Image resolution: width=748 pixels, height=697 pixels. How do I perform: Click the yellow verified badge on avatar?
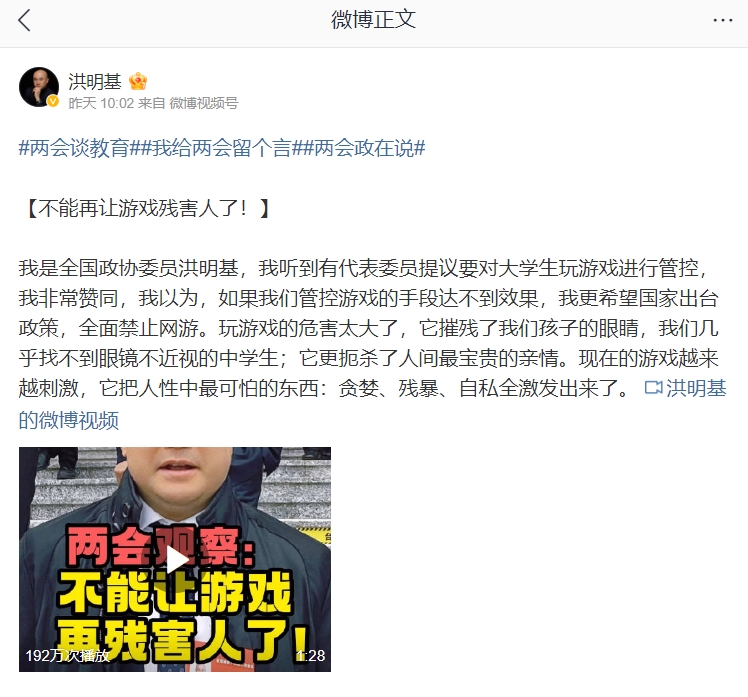point(52,101)
